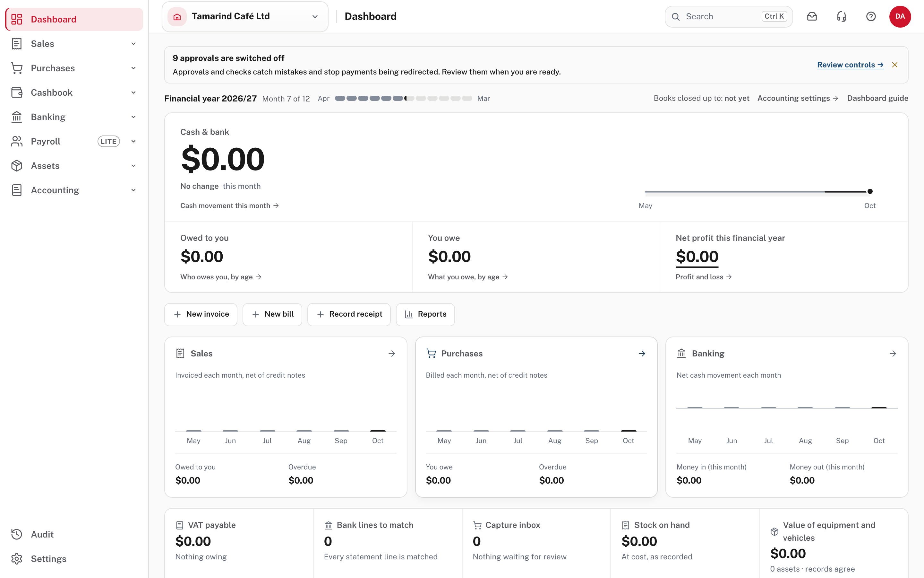Expand the Sales sidebar chevron

(x=133, y=44)
